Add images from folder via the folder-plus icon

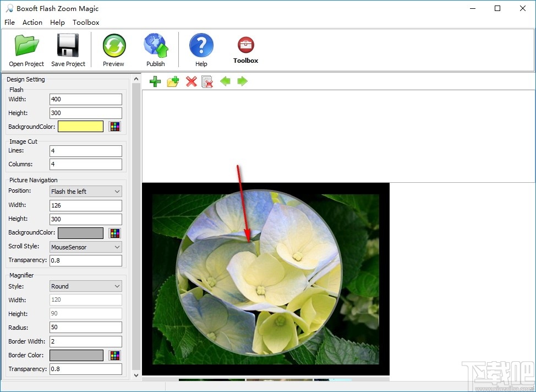coord(173,81)
